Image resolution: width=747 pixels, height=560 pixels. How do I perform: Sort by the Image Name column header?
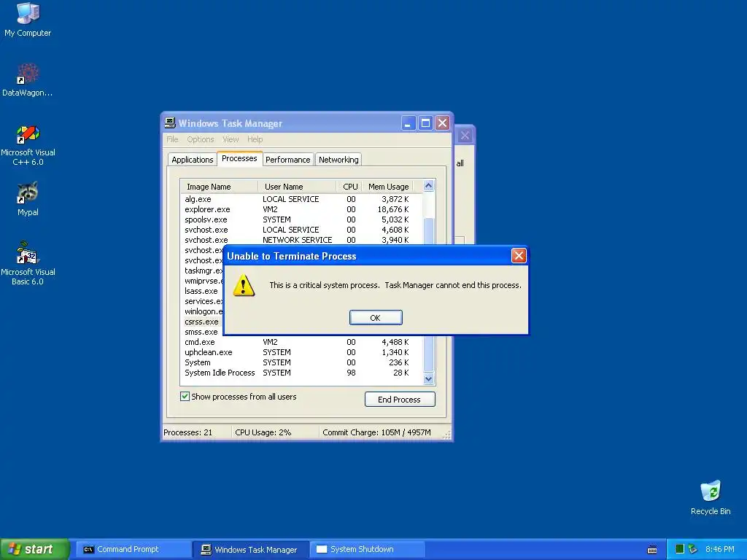pos(219,186)
